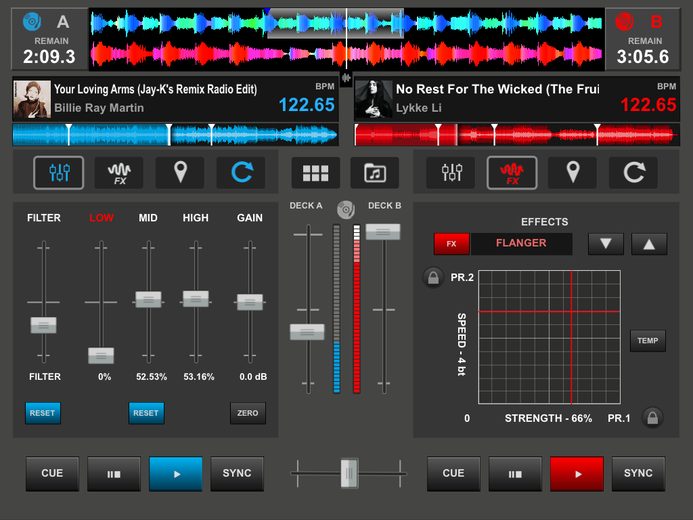Viewport: 693px width, 520px height.
Task: Click the LOW label in red
Action: point(101,218)
